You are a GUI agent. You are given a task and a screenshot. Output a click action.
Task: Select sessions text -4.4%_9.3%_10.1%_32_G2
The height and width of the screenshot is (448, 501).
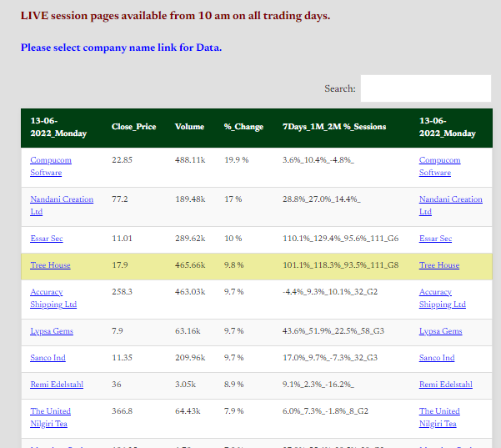[330, 292]
